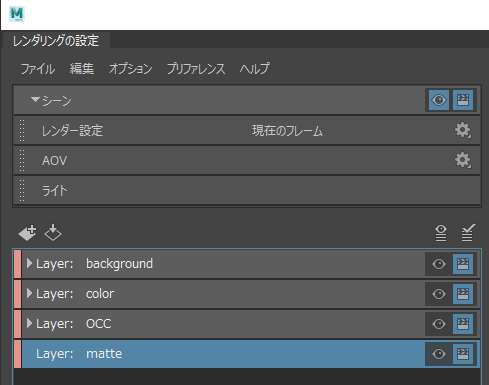Click matte layer red color bar
Screen dimensions: 489x385
(x=18, y=354)
